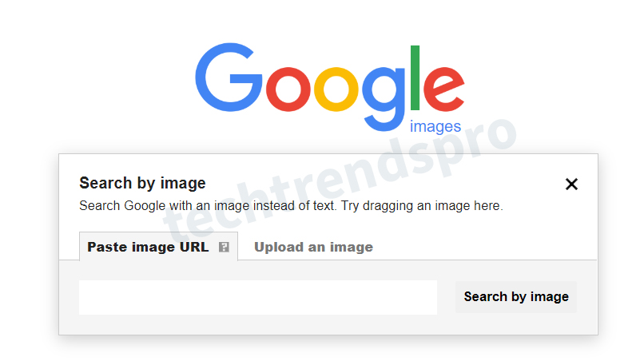Open the blue images link under logo
Image resolution: width=644 pixels, height=361 pixels.
point(435,126)
